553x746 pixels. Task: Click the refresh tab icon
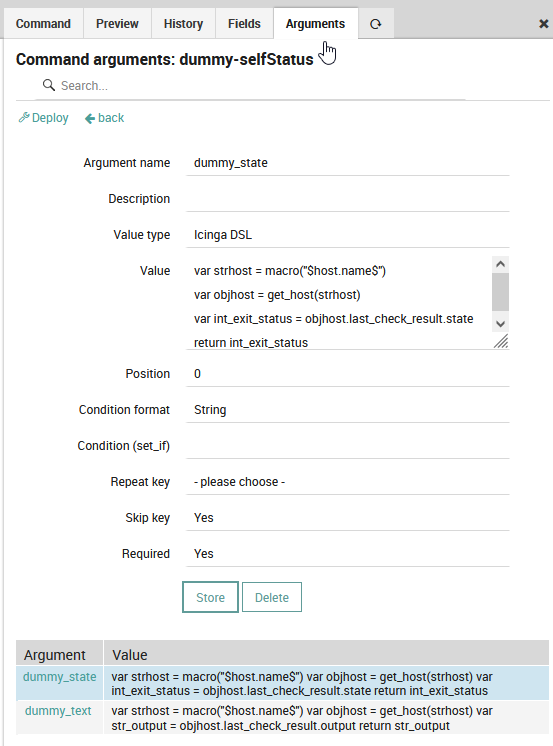click(375, 24)
